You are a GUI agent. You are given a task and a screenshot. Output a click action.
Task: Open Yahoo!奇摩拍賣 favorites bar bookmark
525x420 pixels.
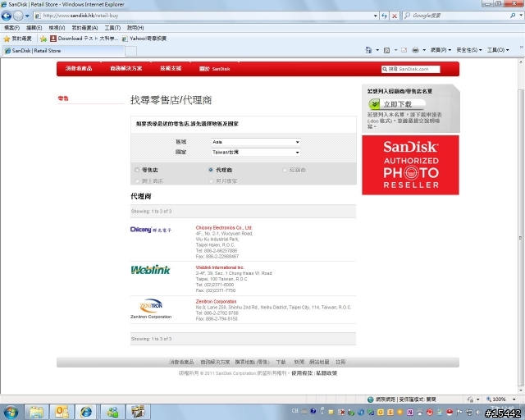(144, 39)
